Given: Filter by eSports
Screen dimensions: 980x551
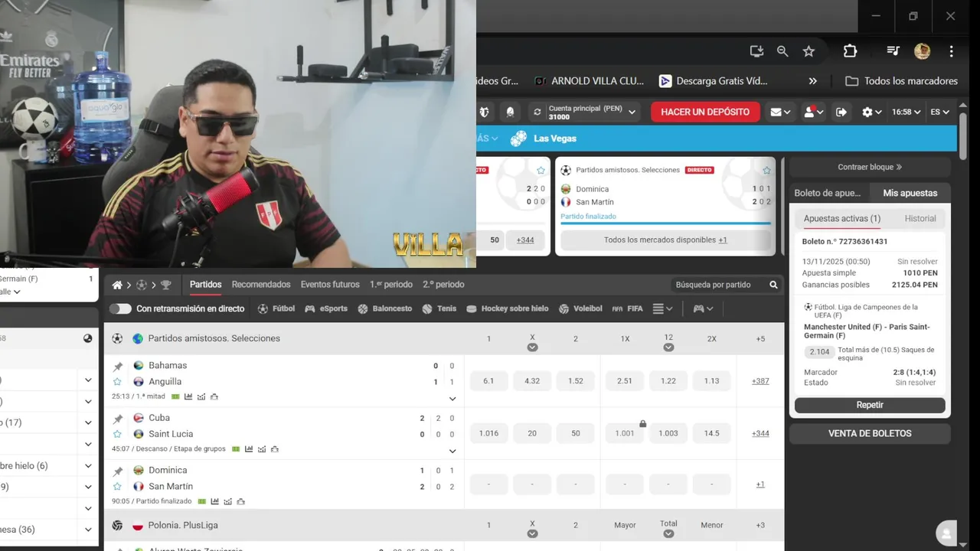Looking at the screenshot, I should coord(326,308).
